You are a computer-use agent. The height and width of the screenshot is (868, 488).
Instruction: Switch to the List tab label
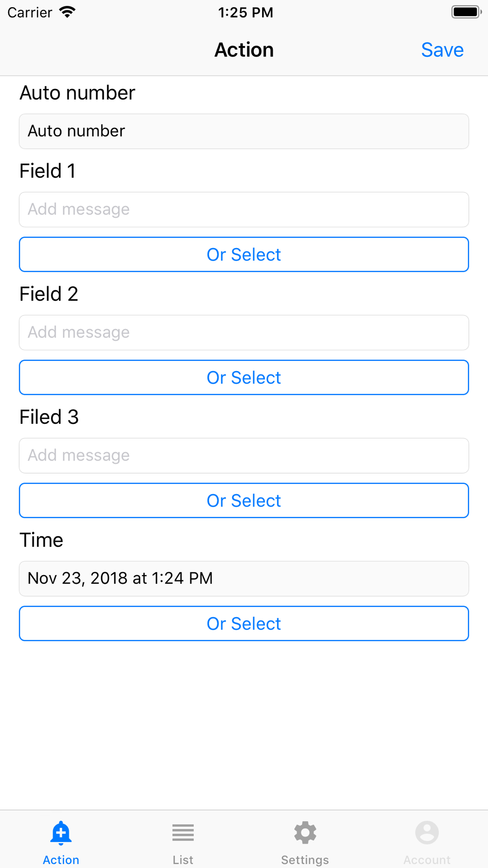pos(183,860)
